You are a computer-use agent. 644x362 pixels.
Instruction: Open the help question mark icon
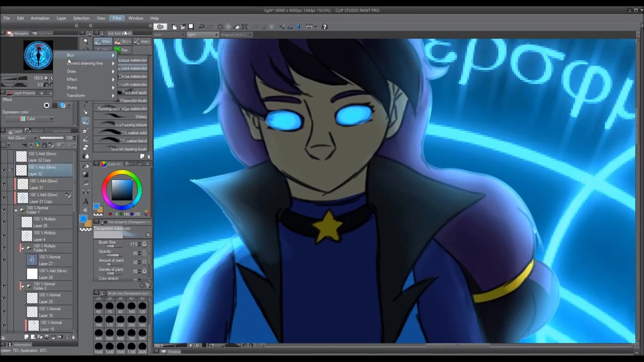coord(325,27)
